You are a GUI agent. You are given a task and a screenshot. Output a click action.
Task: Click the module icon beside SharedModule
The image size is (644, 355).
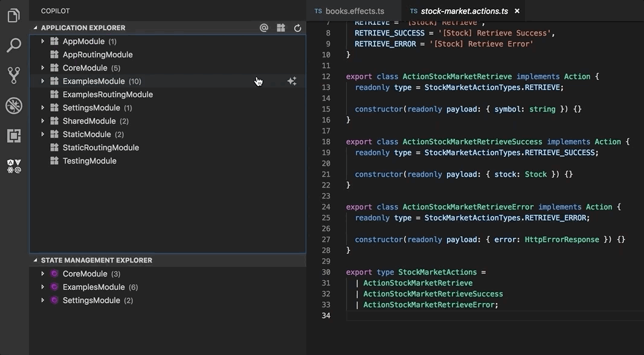pos(54,121)
